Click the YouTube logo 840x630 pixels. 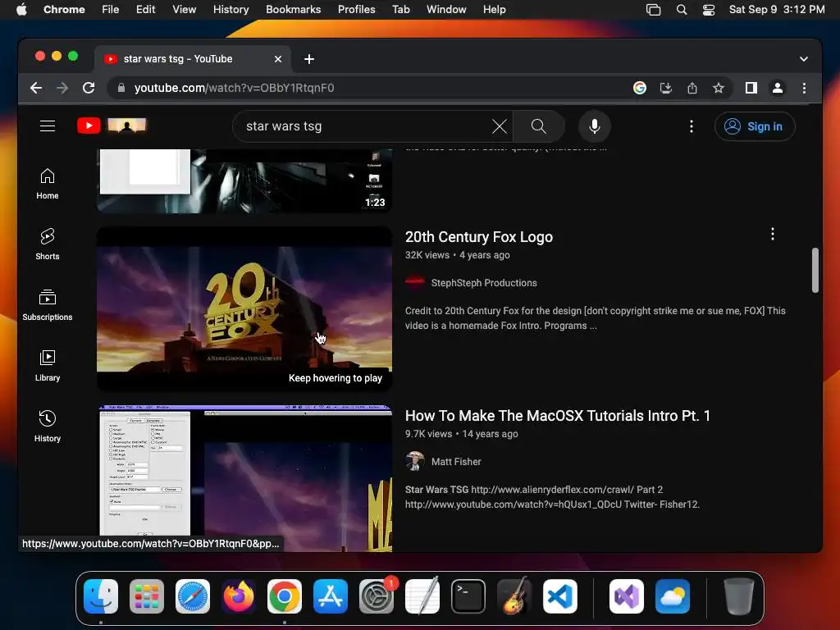89,126
